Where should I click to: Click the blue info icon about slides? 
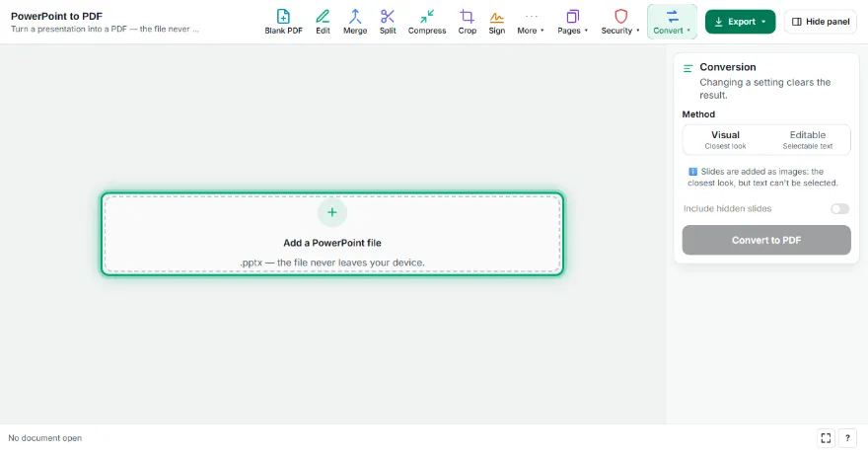pyautogui.click(x=692, y=172)
